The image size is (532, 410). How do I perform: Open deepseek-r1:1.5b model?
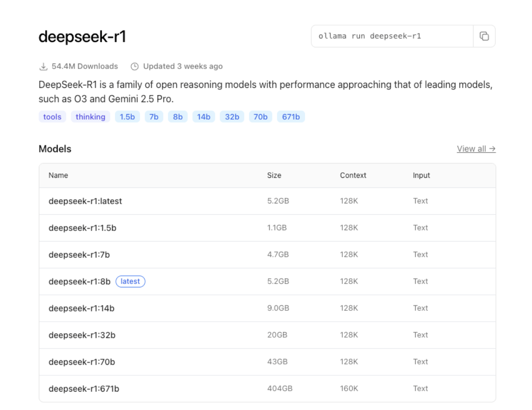pyautogui.click(x=82, y=228)
